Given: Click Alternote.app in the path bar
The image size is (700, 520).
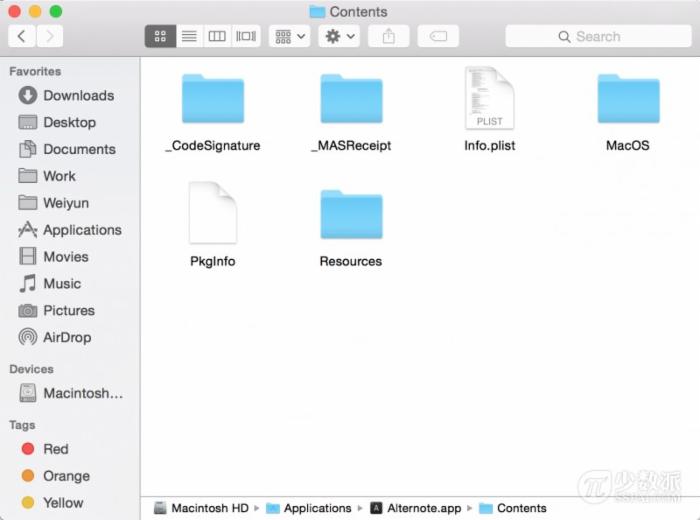Looking at the screenshot, I should point(423,508).
